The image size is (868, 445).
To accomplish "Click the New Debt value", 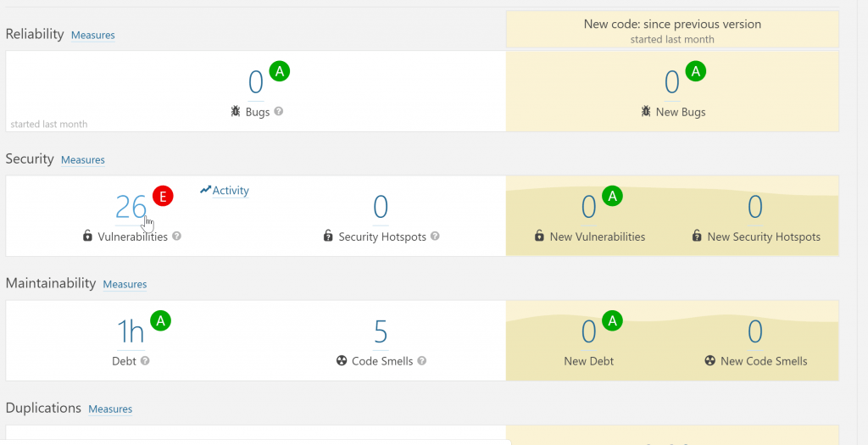I will click(x=588, y=332).
